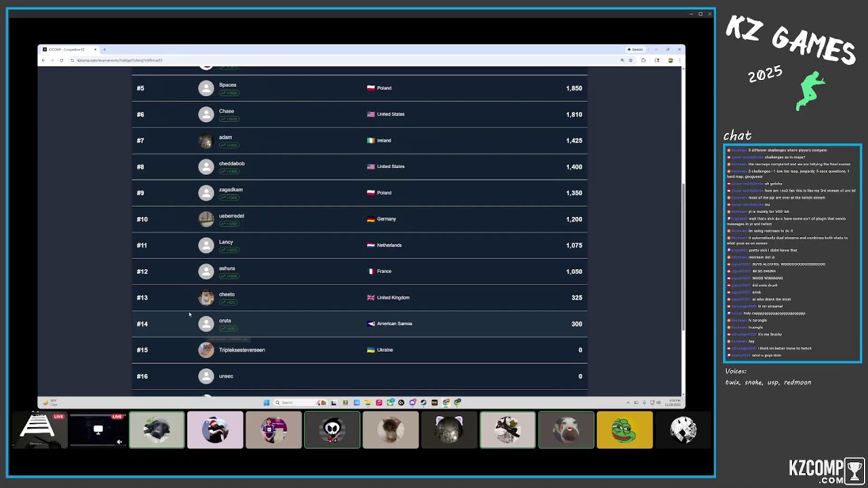Click player name oruta in row #14
This screenshot has height=488, width=868.
[224, 321]
